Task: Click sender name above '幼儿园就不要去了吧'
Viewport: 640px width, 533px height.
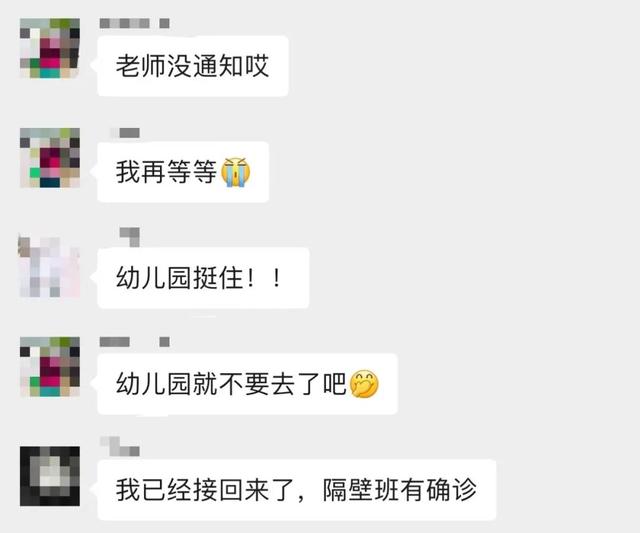Action: [135, 342]
